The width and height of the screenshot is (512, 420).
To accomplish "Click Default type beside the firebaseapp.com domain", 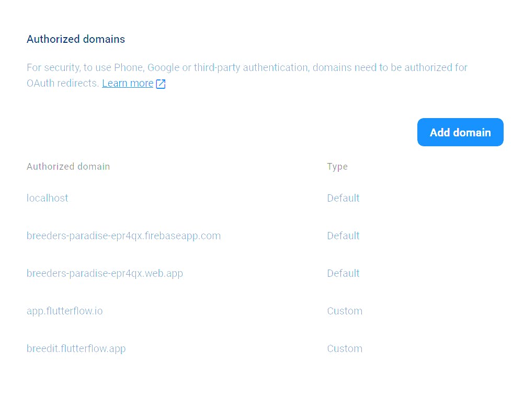I will 343,236.
